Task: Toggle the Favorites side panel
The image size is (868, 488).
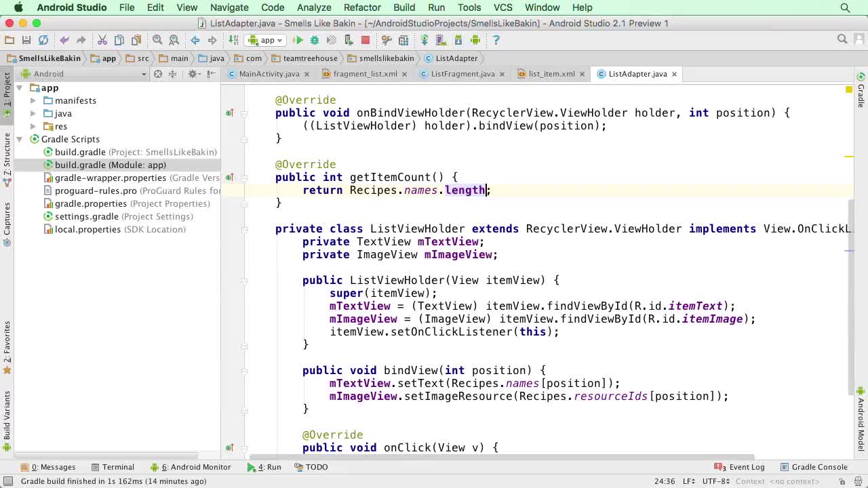Action: pyautogui.click(x=7, y=347)
